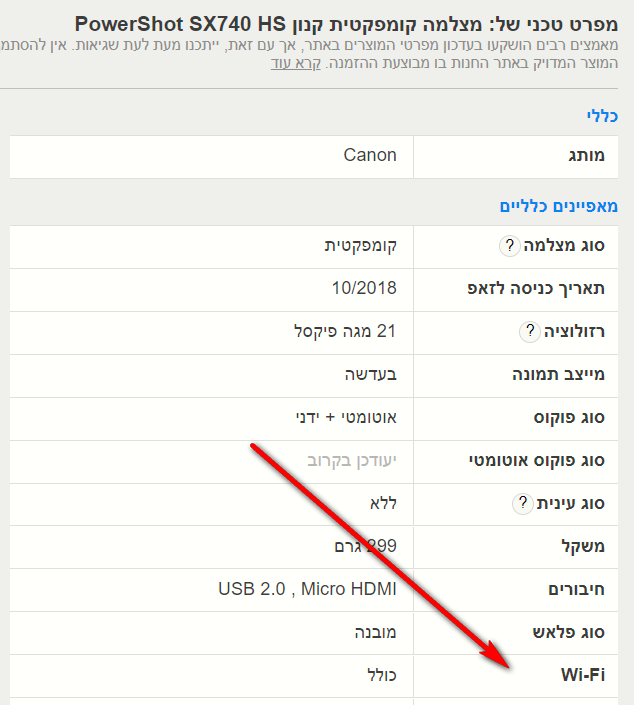Click the 'חיבורים' connections label
This screenshot has height=705, width=634.
tap(576, 589)
